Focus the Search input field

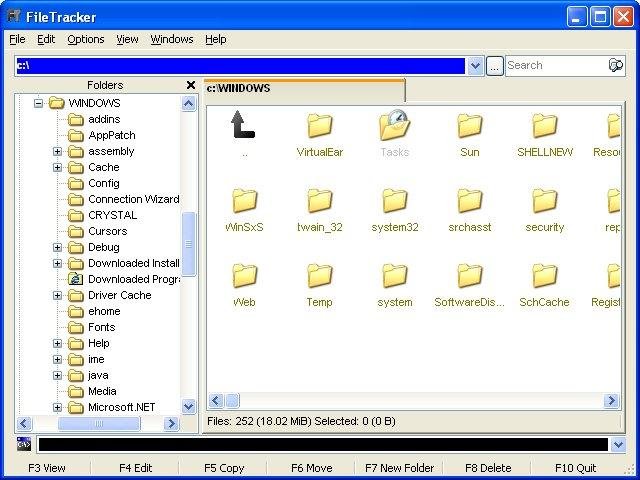tap(557, 65)
